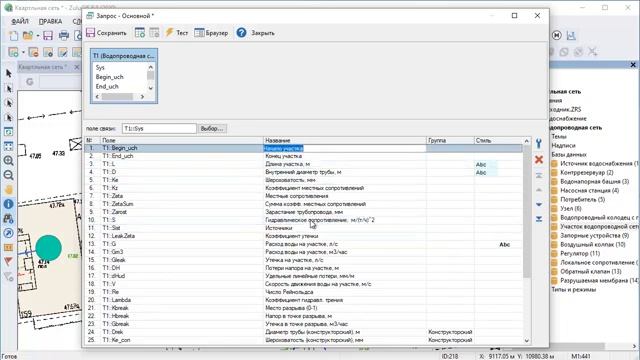Screen dimensions: 640x360
Task: Open the ПРАВКА menu
Action: [x=50, y=21]
